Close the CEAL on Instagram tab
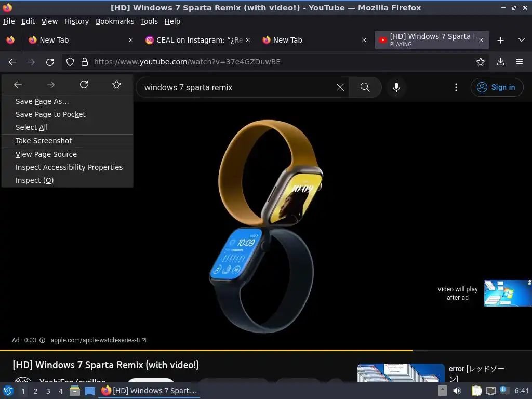The width and height of the screenshot is (532, 399). pos(248,40)
